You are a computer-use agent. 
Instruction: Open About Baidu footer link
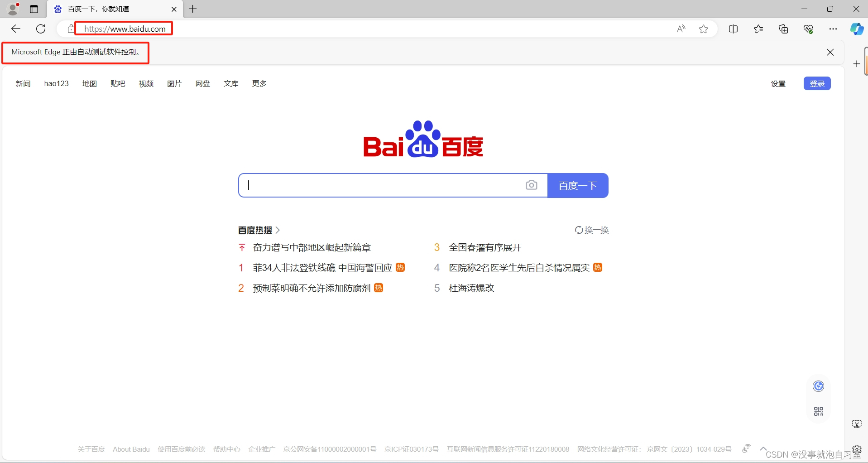131,449
